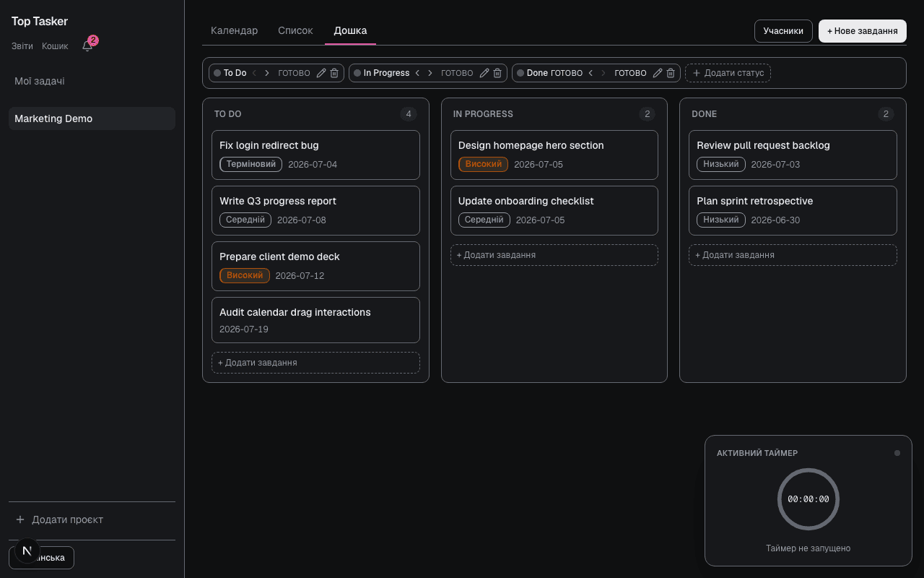Move To Do status right with arrow
Screen dimensions: 924x578
(x=267, y=73)
